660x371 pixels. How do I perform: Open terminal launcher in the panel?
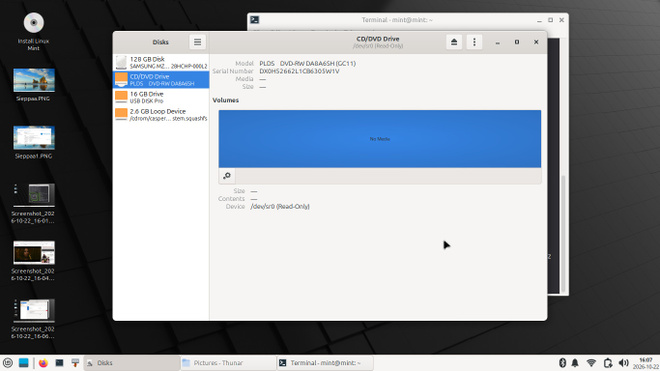click(59, 363)
